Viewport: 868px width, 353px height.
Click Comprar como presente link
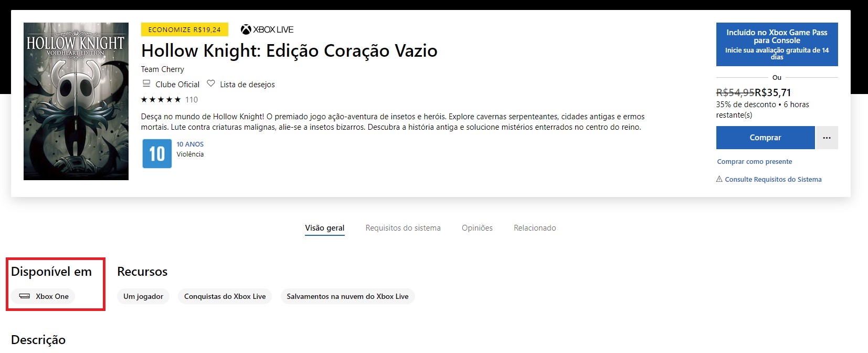coord(755,162)
